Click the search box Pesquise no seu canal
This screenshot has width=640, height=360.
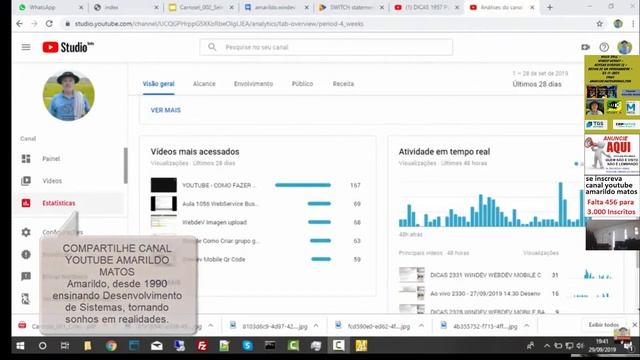326,47
